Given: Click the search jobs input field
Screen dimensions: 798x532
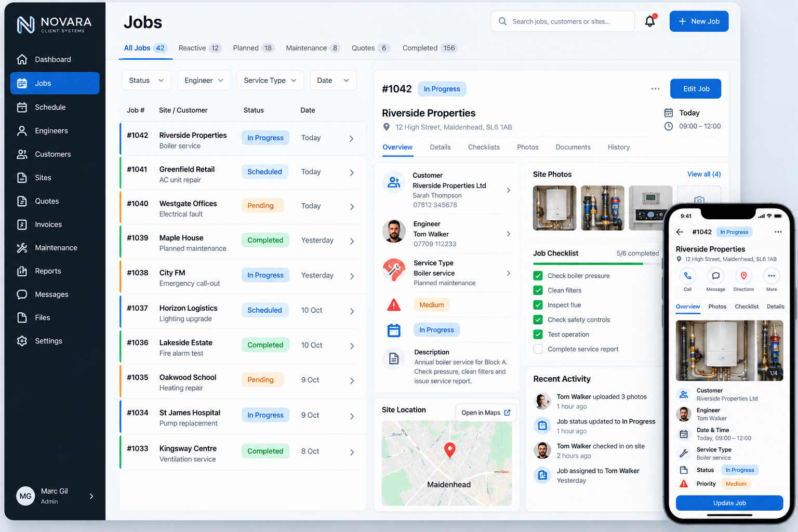Looking at the screenshot, I should point(563,21).
